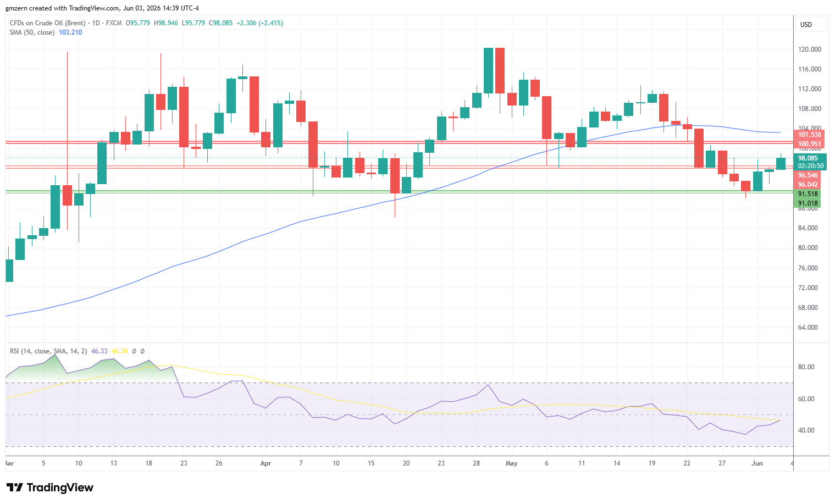The image size is (835, 504).
Task: Click 80.00 on the RSI axis
Action: click(x=806, y=367)
